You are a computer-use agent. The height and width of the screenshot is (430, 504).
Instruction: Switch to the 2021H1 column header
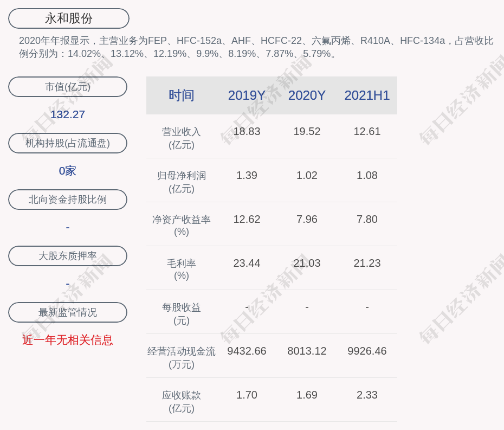pos(367,95)
